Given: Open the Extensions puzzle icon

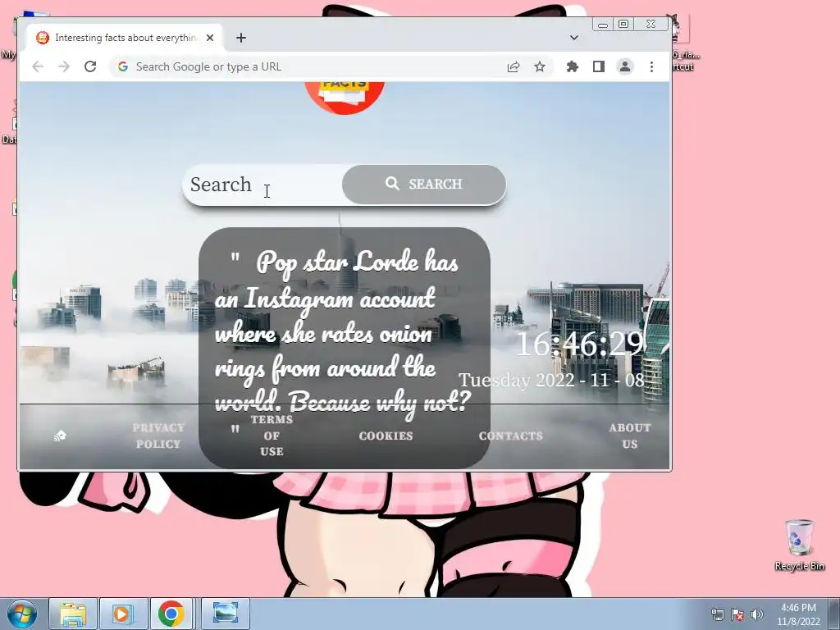Looking at the screenshot, I should pos(572,66).
